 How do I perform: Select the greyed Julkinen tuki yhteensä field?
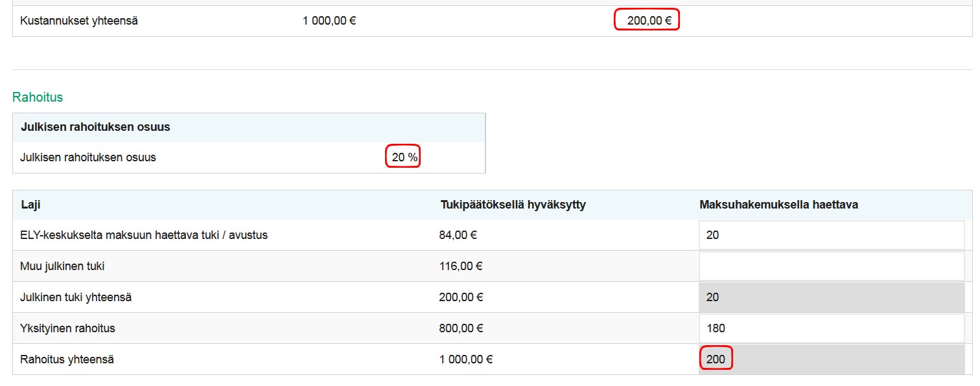coord(831,297)
